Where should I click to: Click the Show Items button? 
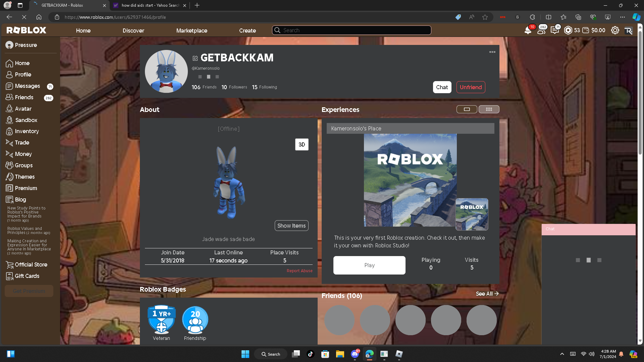pyautogui.click(x=291, y=226)
